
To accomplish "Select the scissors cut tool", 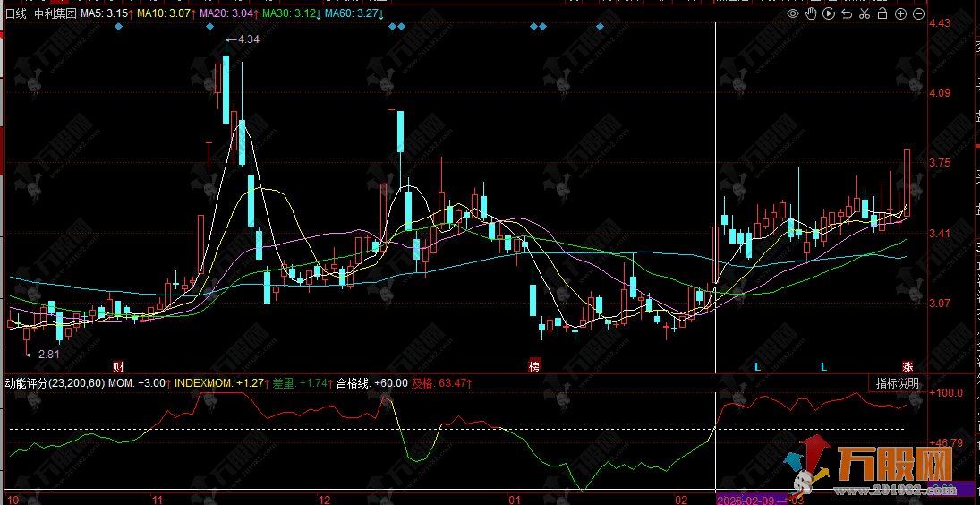I will [x=865, y=13].
